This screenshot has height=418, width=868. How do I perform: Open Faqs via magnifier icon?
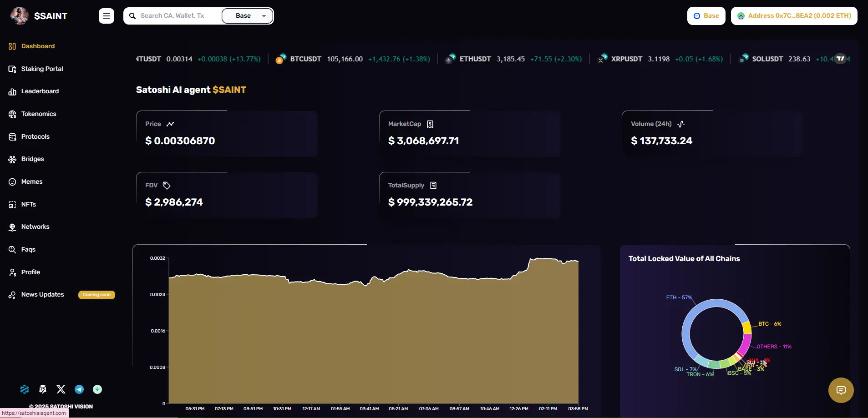(x=12, y=250)
